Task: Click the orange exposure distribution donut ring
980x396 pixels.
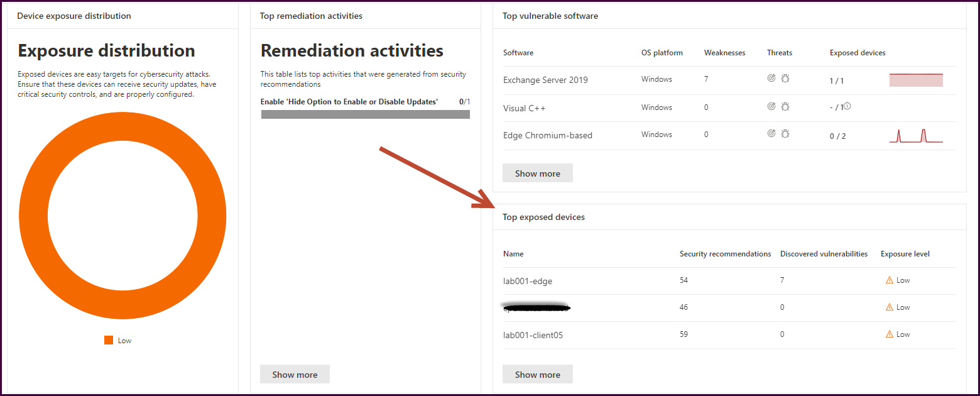Action: [x=33, y=217]
